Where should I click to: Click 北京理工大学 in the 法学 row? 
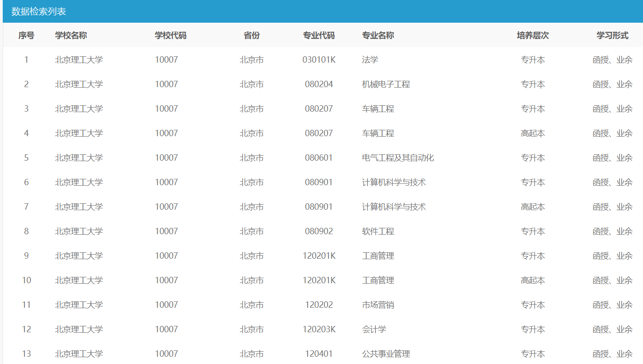pyautogui.click(x=79, y=59)
